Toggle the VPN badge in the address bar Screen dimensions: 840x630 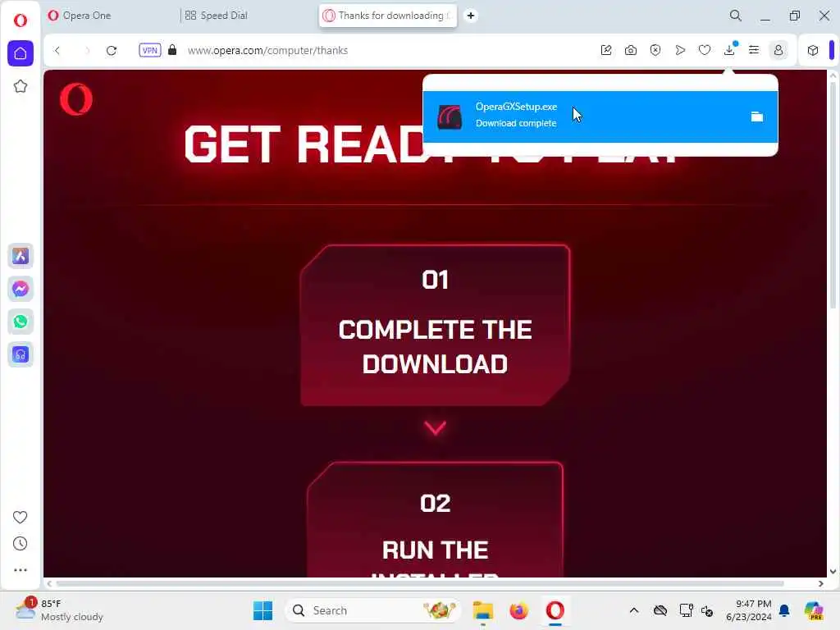150,50
